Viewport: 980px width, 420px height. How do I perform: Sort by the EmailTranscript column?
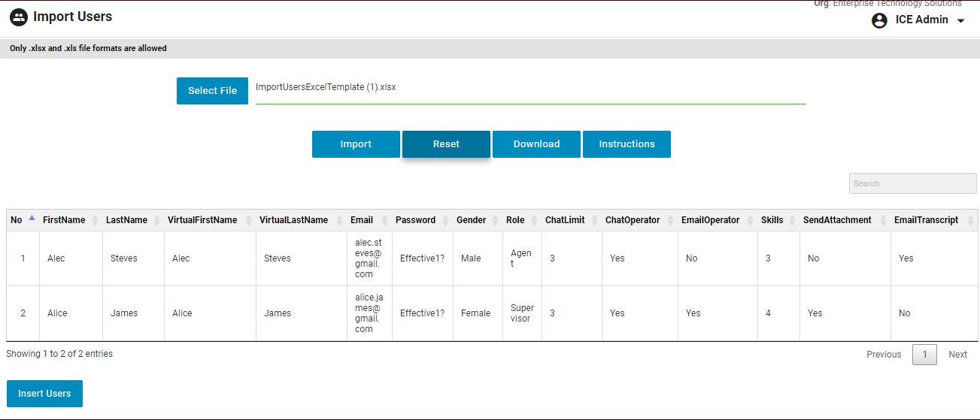(926, 220)
